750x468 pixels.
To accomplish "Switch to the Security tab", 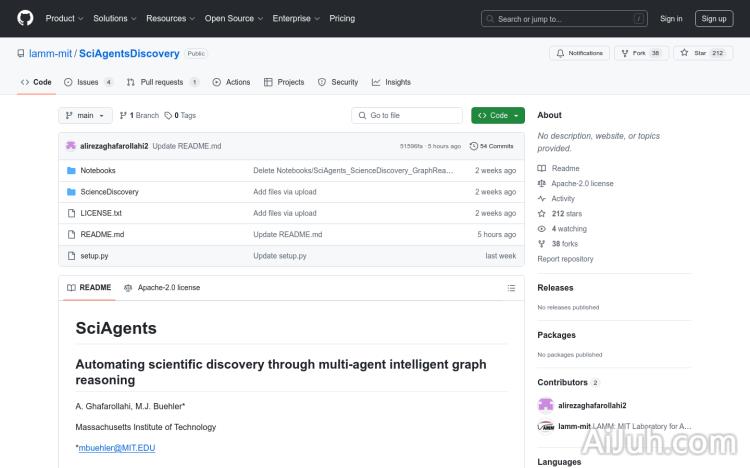I will [x=338, y=82].
